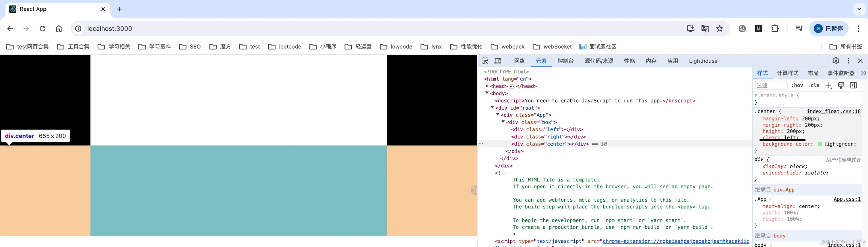Click the install app icon in address bar
This screenshot has width=868, height=247.
pos(690,29)
